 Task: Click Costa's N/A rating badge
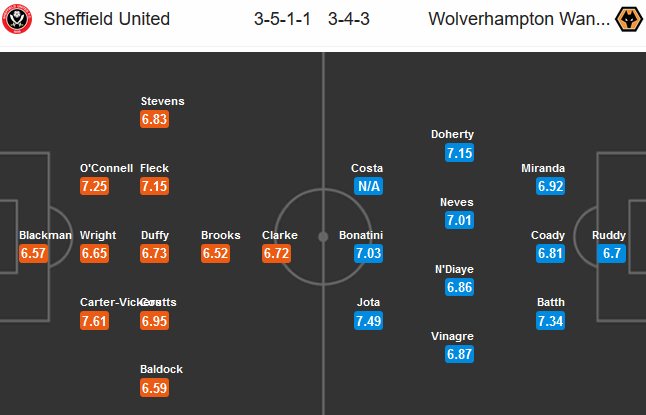pyautogui.click(x=368, y=186)
